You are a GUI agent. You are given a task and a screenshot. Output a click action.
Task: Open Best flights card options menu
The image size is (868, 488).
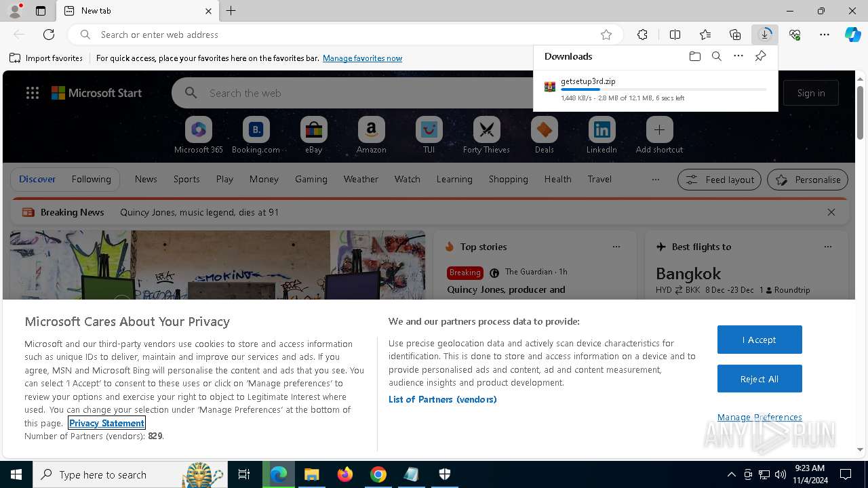(x=828, y=247)
